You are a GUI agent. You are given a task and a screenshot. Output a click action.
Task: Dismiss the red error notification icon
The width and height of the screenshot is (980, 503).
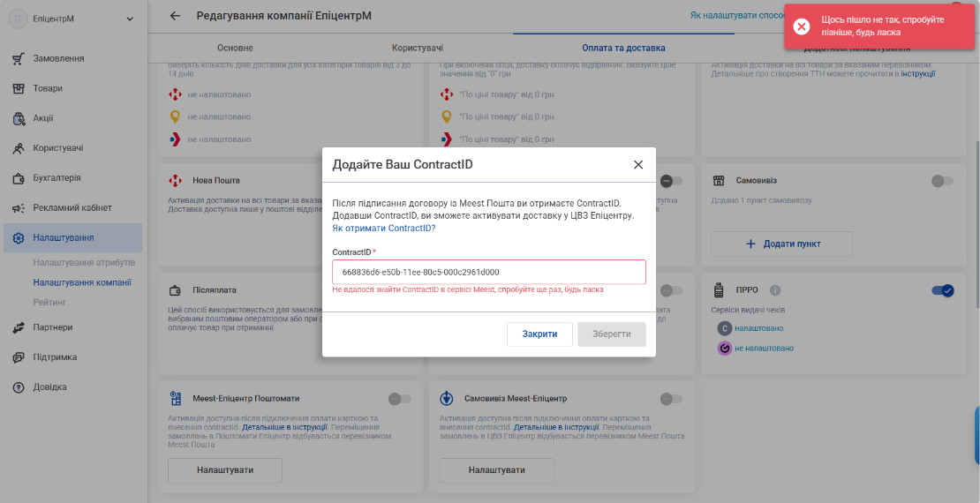pyautogui.click(x=802, y=26)
